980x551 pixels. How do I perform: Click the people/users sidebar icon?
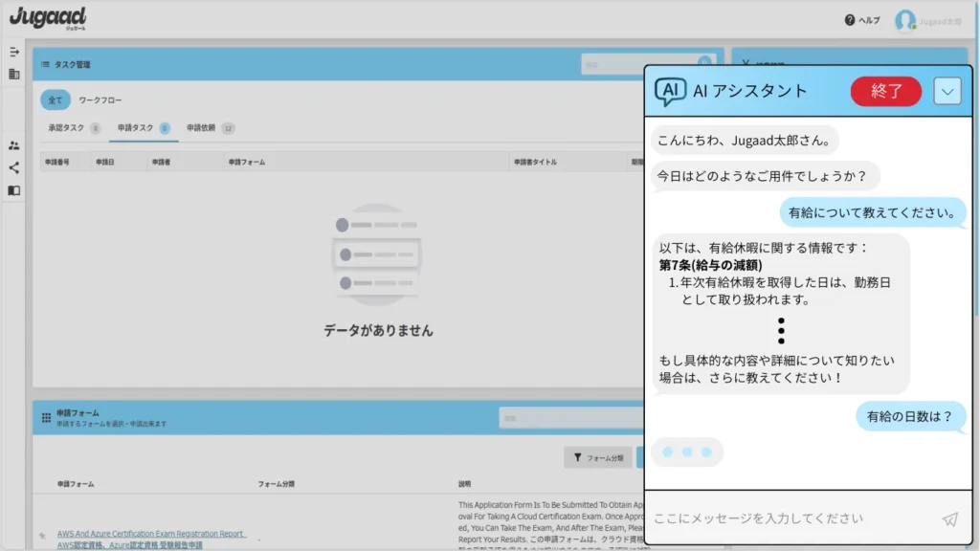[14, 145]
